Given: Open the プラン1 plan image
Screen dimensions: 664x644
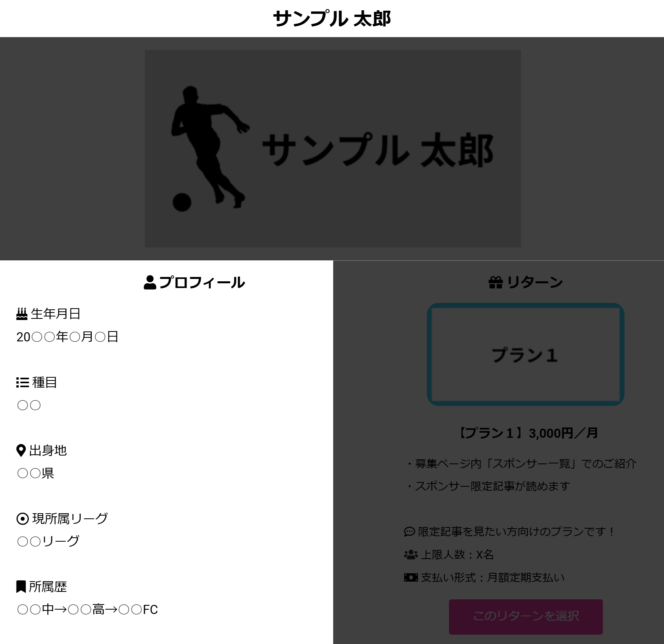Looking at the screenshot, I should (526, 354).
